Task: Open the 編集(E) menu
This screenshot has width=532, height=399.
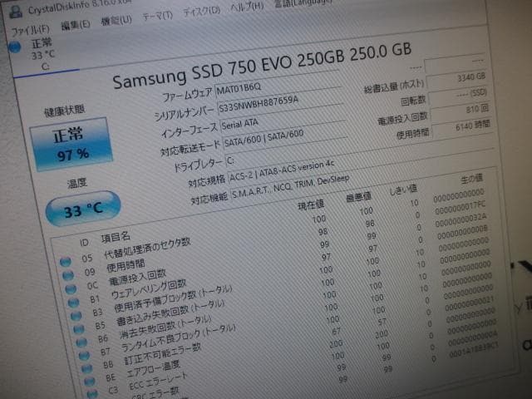Action: pos(76,25)
